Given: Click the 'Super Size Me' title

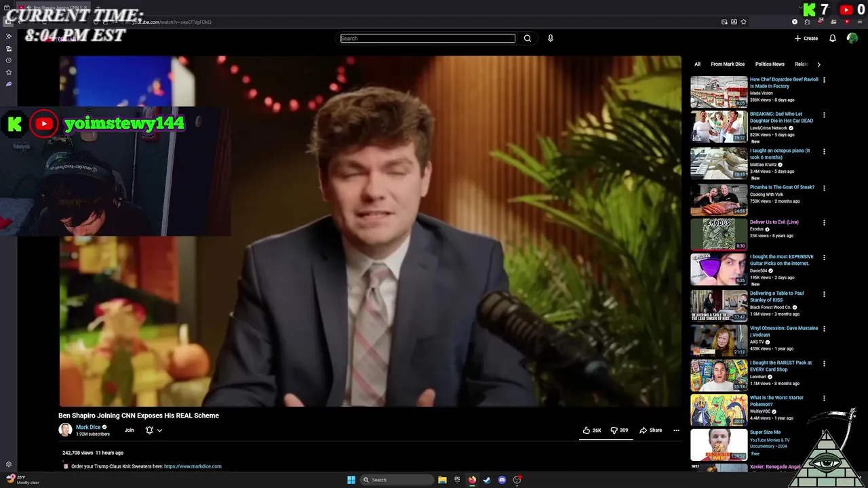Looking at the screenshot, I should tap(765, 432).
